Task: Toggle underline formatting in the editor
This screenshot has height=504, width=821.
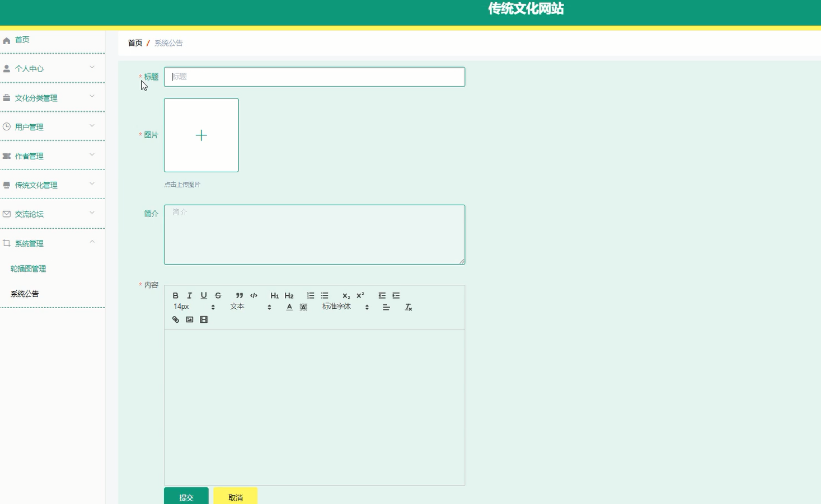Action: [204, 295]
